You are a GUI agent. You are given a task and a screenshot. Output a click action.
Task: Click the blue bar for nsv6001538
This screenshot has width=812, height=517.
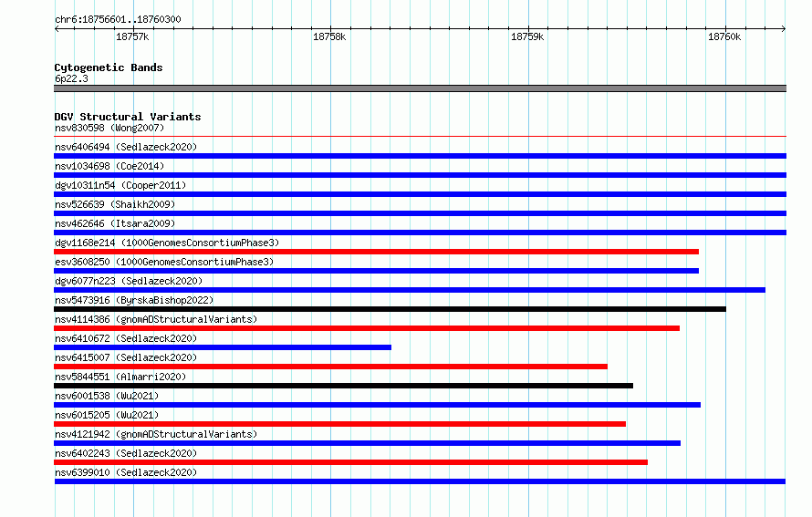click(378, 405)
